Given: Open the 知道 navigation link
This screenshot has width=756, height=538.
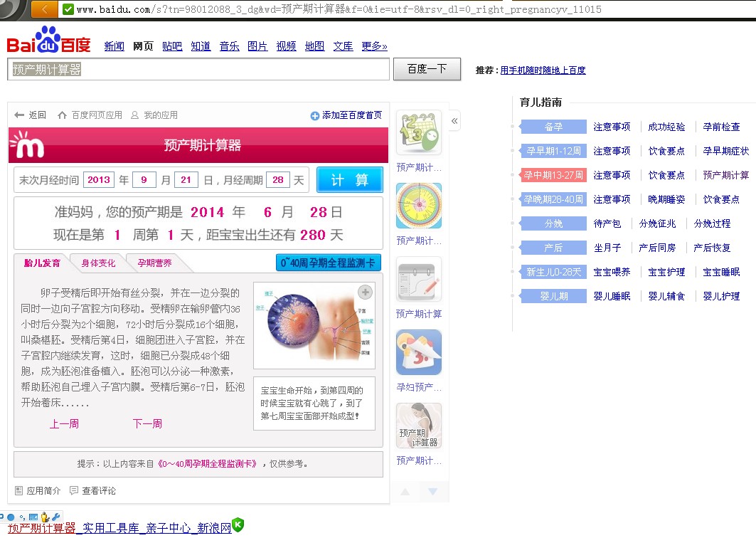Looking at the screenshot, I should coord(201,46).
